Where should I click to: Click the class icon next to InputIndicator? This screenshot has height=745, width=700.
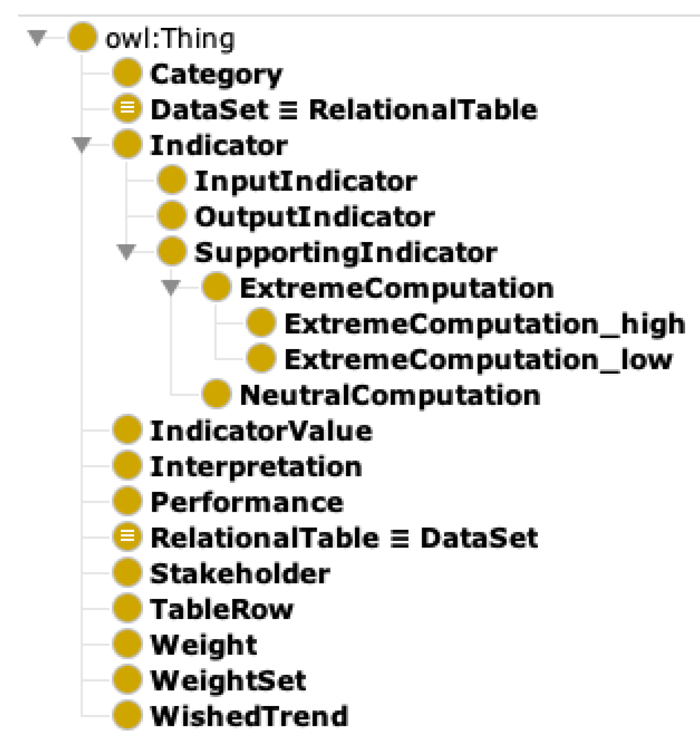coord(171,180)
